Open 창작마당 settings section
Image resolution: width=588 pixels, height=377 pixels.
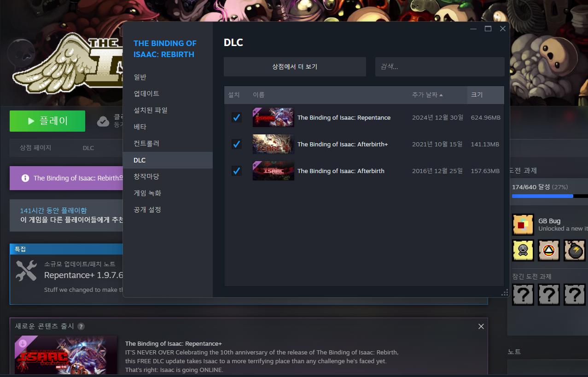(168, 176)
